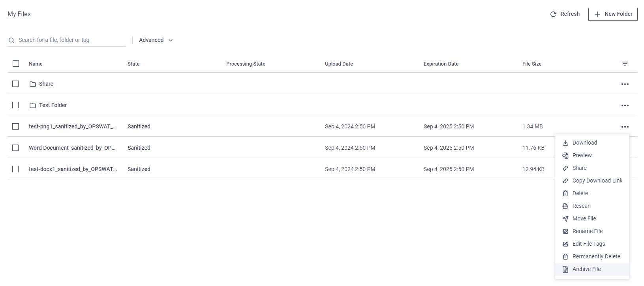Screen dimensions: 644x286
Task: Choose Preview from the context menu
Action: [x=592, y=155]
